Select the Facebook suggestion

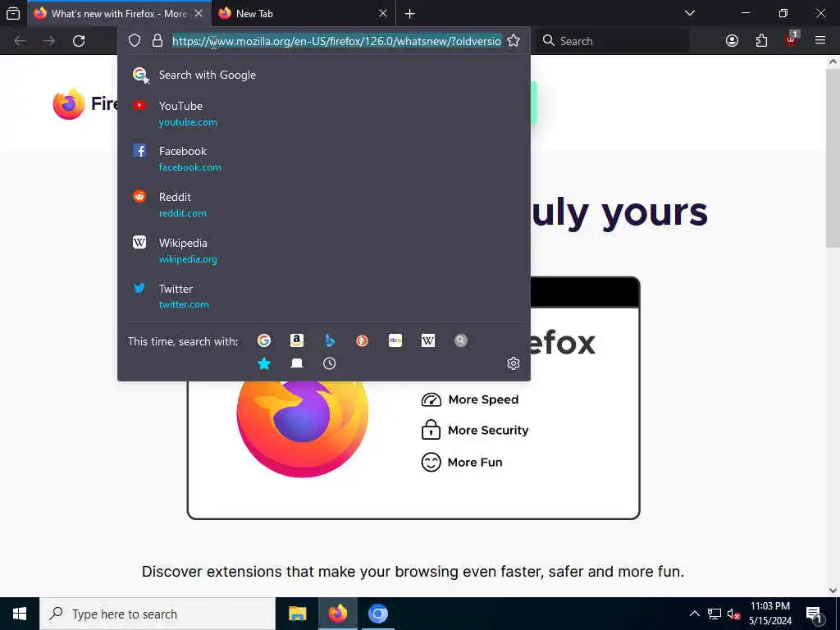point(323,158)
